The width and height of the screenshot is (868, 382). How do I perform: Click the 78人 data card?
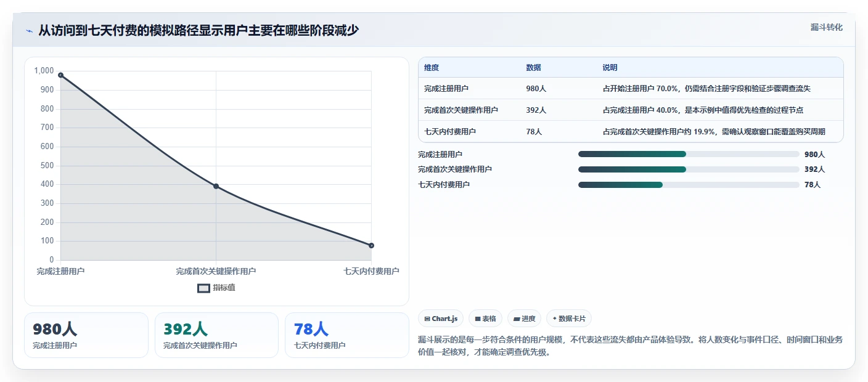tap(346, 335)
